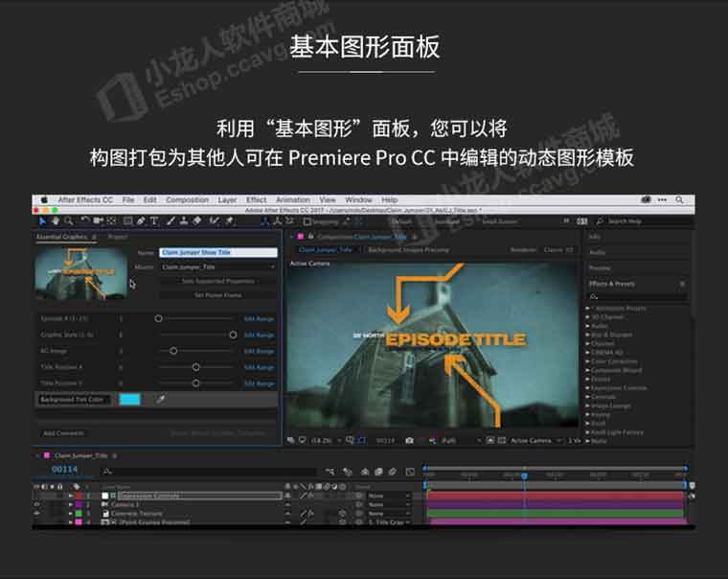Click the Background Tint Color swatch
The height and width of the screenshot is (579, 728).
pos(128,399)
